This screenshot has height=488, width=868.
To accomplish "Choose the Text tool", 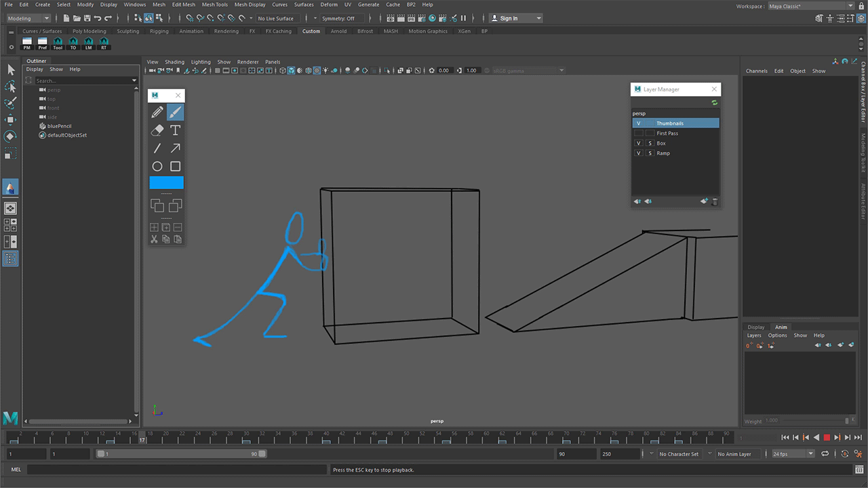I will point(175,130).
